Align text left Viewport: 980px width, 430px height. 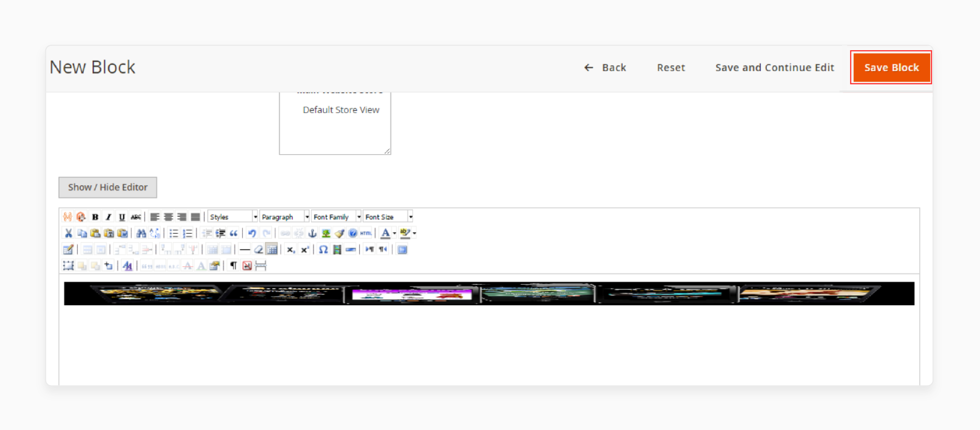[x=154, y=217]
